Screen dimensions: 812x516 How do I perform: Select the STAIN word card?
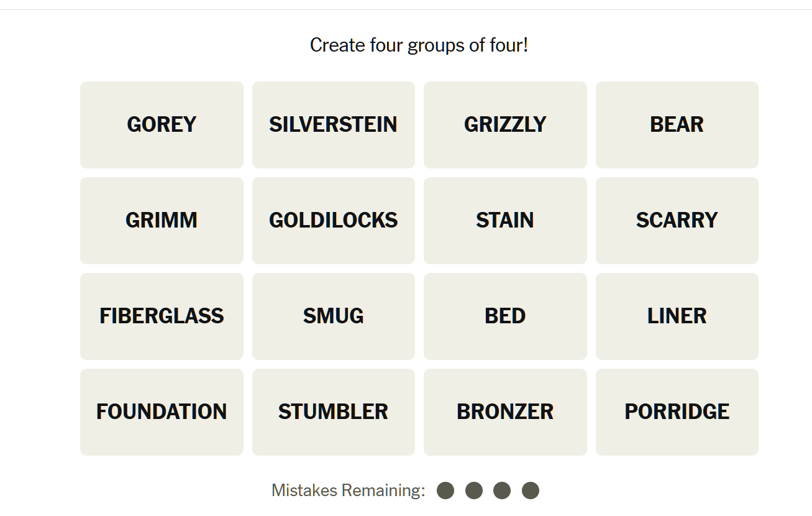pos(505,220)
